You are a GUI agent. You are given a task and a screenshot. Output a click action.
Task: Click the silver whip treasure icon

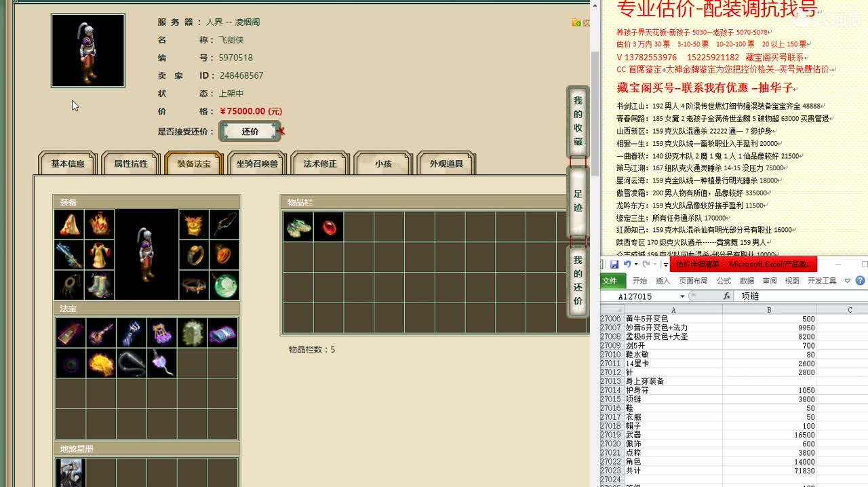click(132, 364)
